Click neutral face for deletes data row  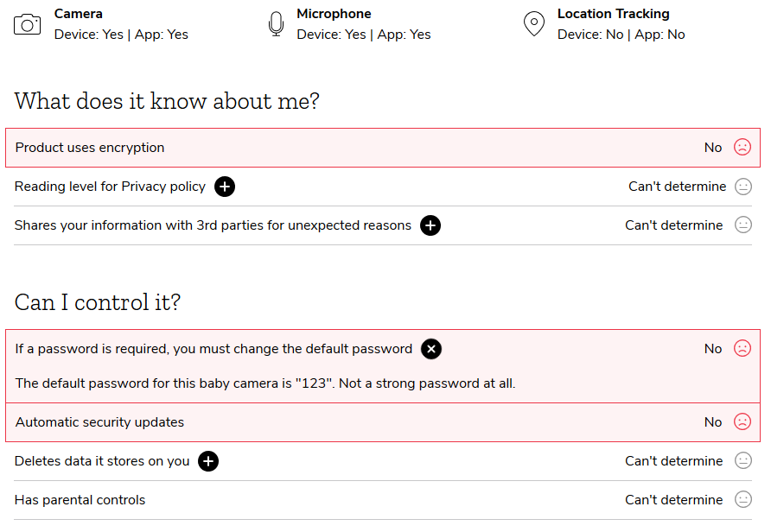click(x=742, y=461)
